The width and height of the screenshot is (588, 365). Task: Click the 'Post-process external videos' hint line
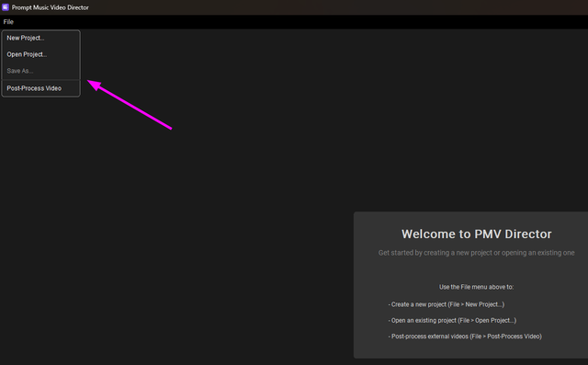coord(465,336)
